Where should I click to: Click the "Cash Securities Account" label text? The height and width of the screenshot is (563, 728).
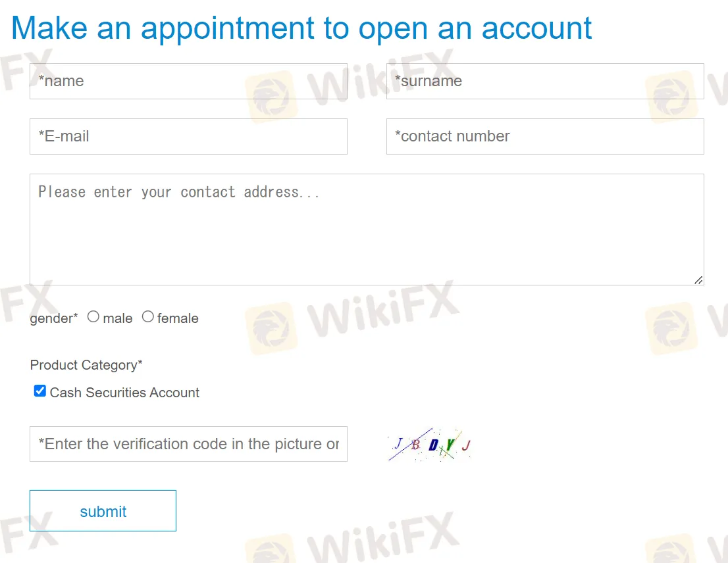[x=124, y=393]
